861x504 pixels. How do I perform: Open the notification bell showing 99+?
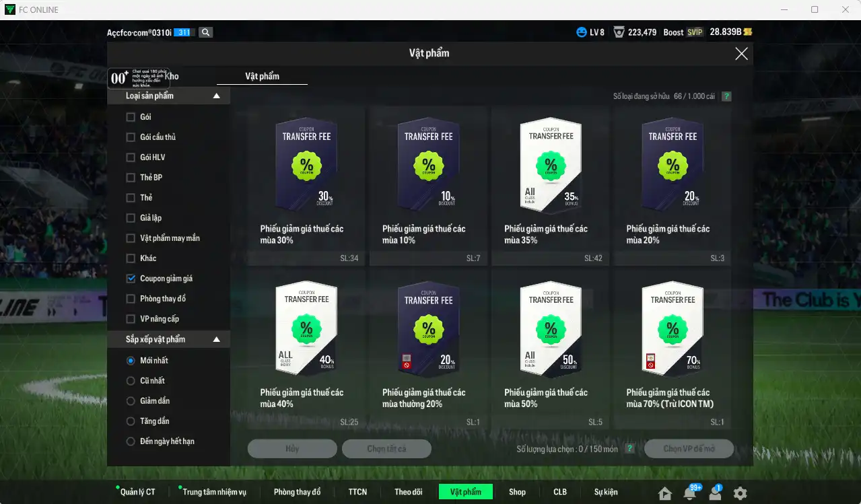point(690,493)
